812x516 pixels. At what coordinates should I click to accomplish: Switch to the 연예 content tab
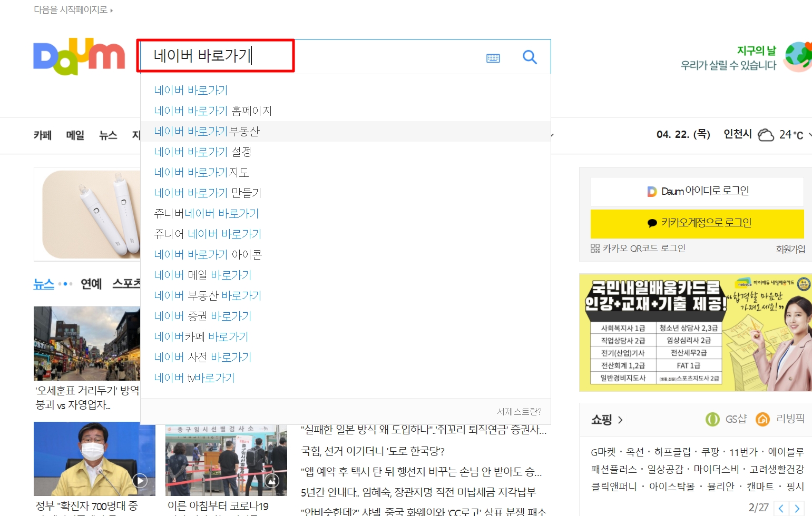(91, 284)
